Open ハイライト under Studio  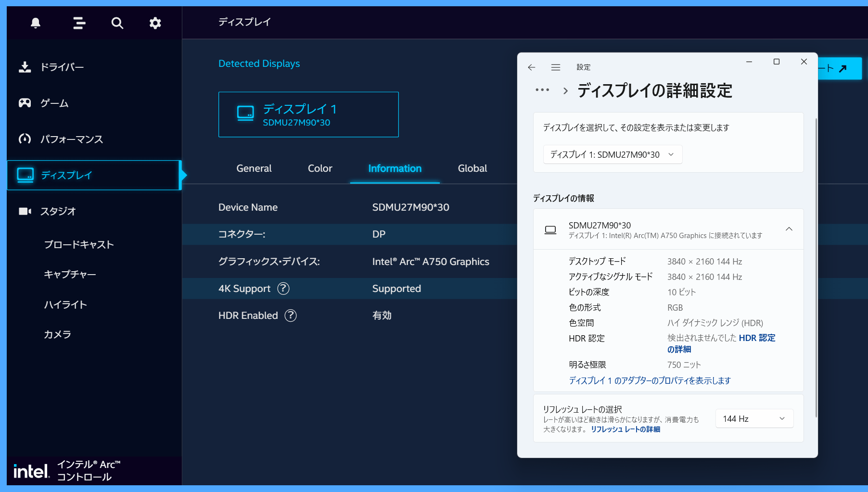(x=65, y=304)
